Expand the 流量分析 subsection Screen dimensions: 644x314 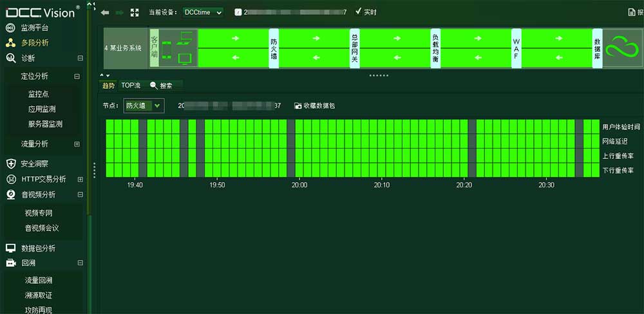77,144
